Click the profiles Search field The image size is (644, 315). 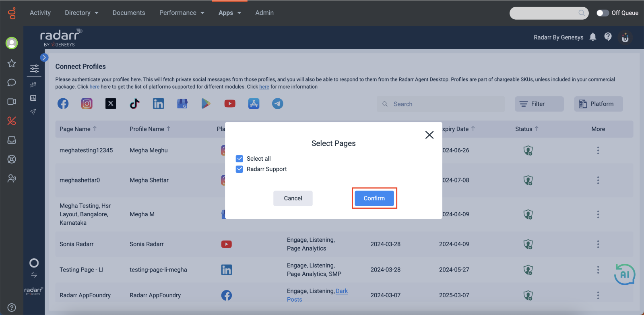[441, 104]
